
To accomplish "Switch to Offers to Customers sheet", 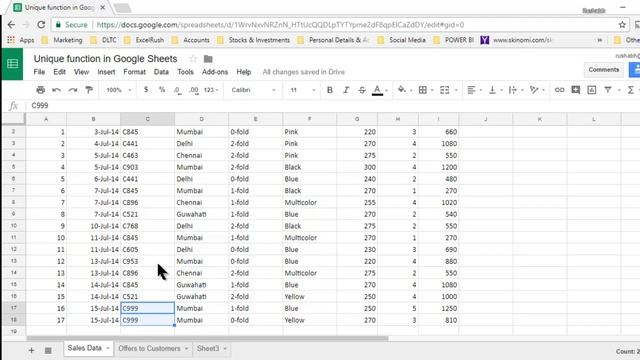I will pyautogui.click(x=149, y=349).
